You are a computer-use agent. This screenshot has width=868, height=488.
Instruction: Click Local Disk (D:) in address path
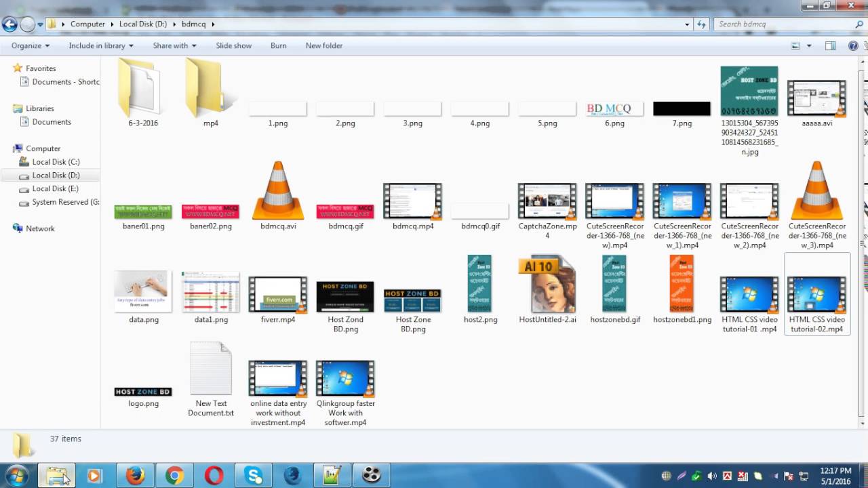click(x=143, y=24)
